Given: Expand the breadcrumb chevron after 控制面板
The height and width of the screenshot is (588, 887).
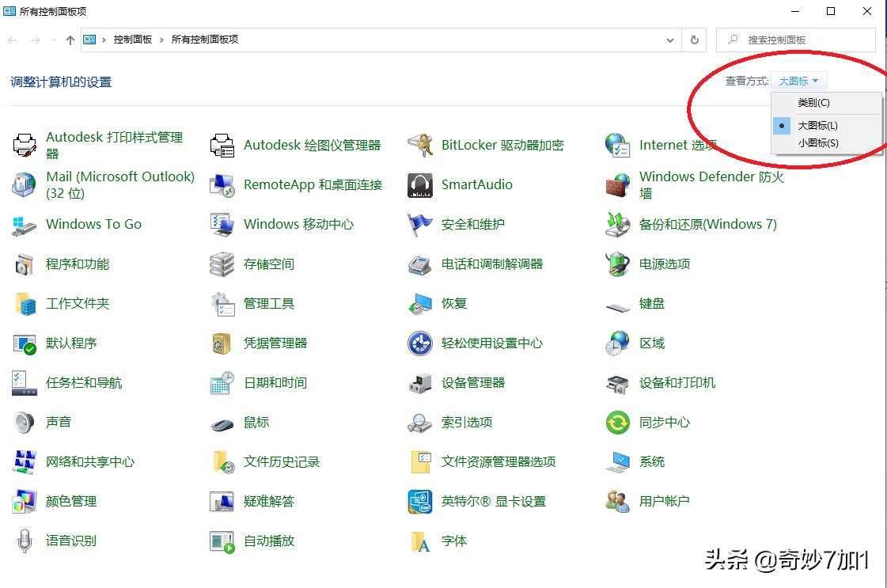Looking at the screenshot, I should [x=161, y=39].
